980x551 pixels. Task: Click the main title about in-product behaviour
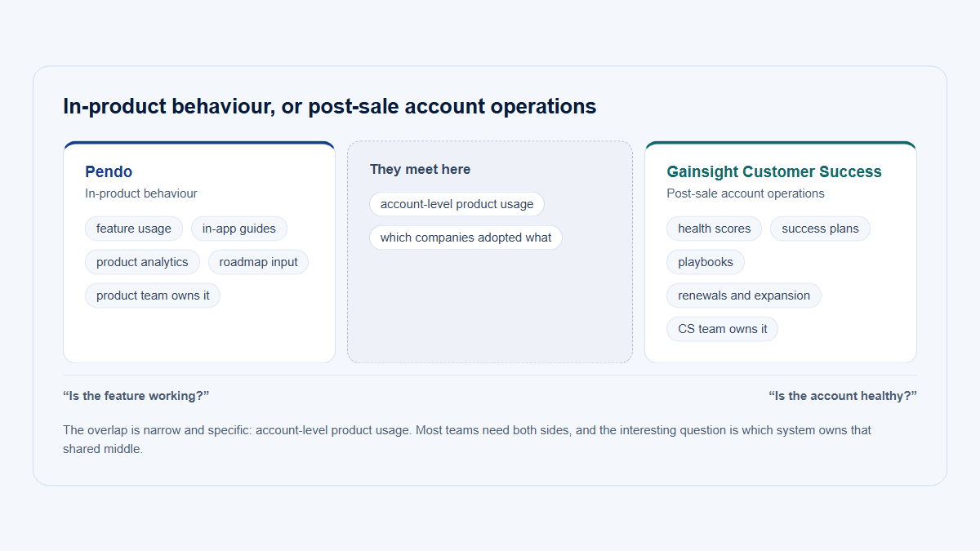point(330,106)
